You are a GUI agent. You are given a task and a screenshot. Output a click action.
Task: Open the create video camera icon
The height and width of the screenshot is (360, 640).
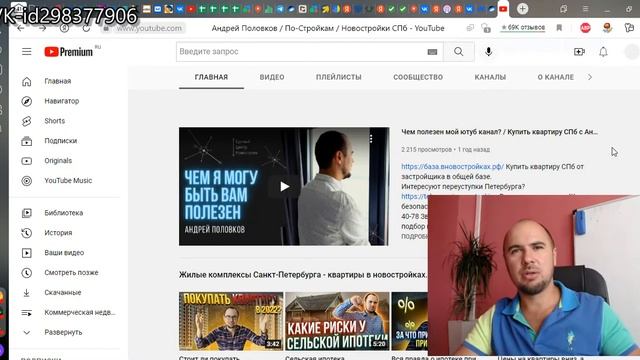click(579, 52)
